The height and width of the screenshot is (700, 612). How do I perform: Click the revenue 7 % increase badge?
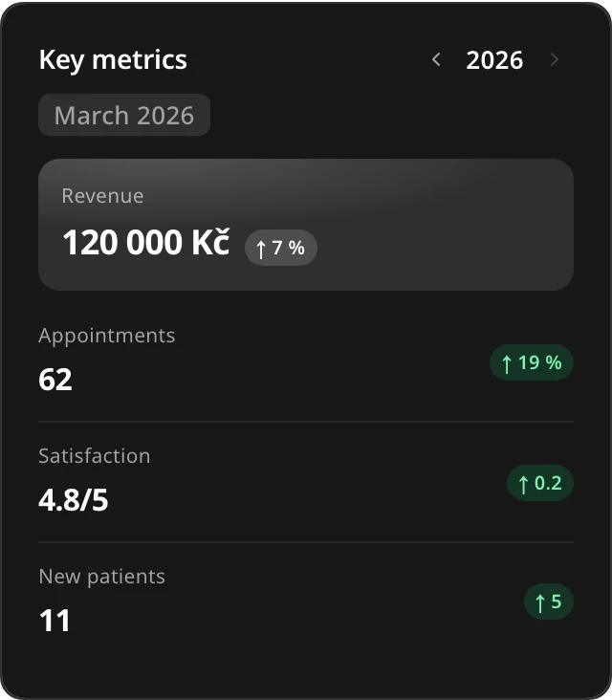click(x=281, y=248)
